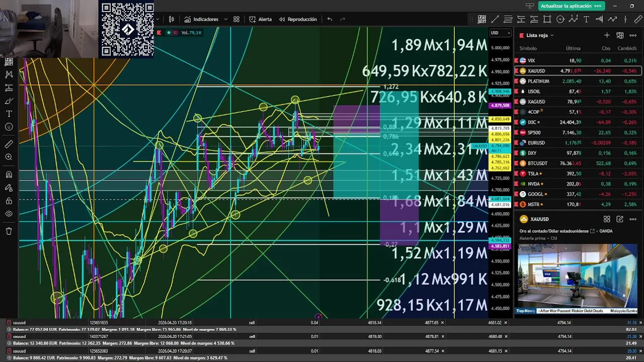Select the zigzag path tool in top toolbar
644x362 pixels.
(x=612, y=19)
